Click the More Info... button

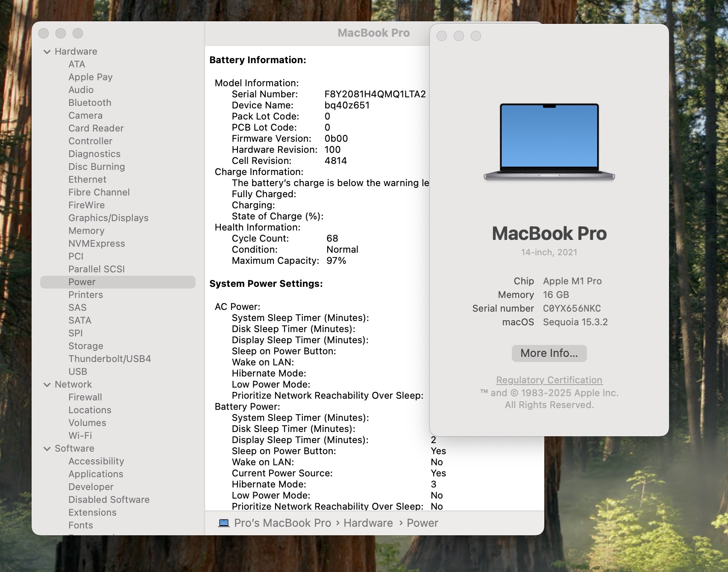click(549, 353)
